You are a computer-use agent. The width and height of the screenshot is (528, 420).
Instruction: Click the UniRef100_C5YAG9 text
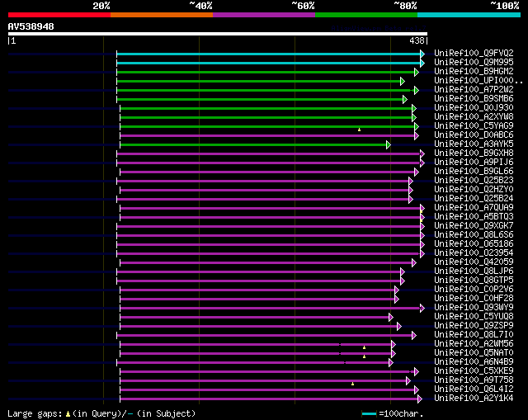(474, 126)
